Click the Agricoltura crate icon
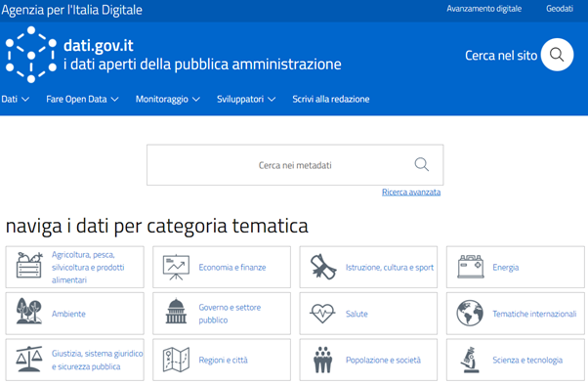Image resolution: width=588 pixels, height=384 pixels. pos(29,265)
